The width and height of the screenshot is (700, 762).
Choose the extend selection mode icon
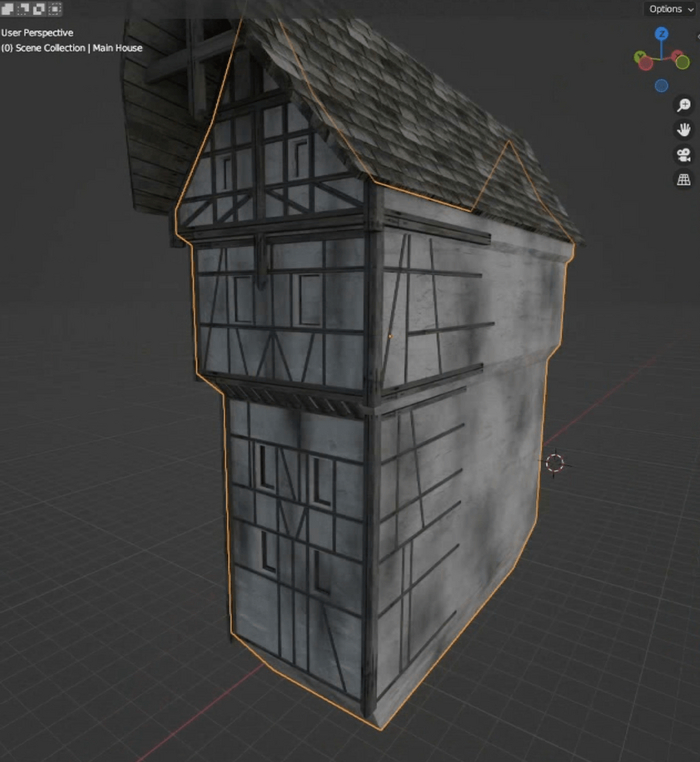23,9
